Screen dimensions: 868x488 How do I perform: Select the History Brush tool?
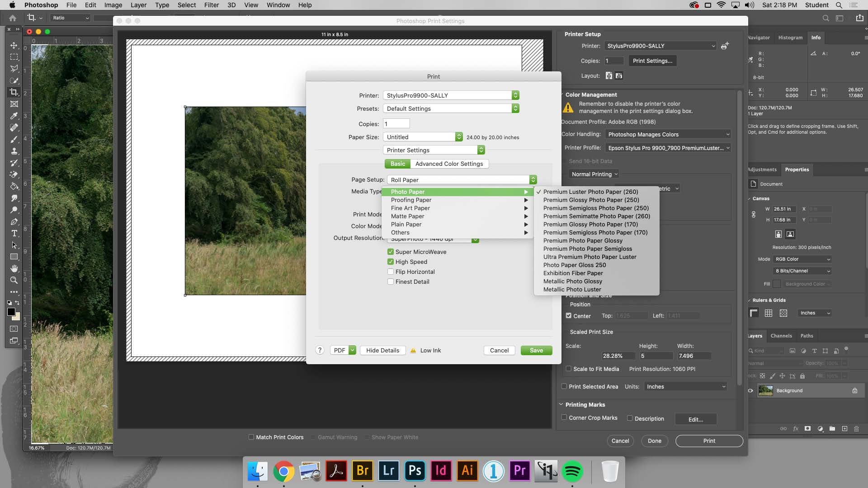(14, 163)
